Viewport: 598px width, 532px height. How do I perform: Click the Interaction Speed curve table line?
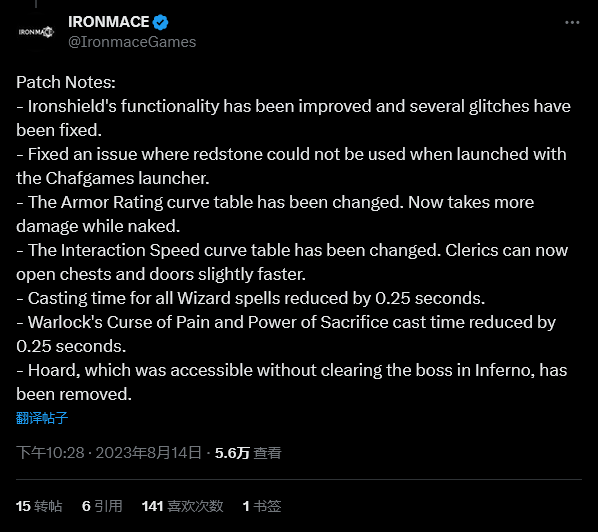pos(292,262)
